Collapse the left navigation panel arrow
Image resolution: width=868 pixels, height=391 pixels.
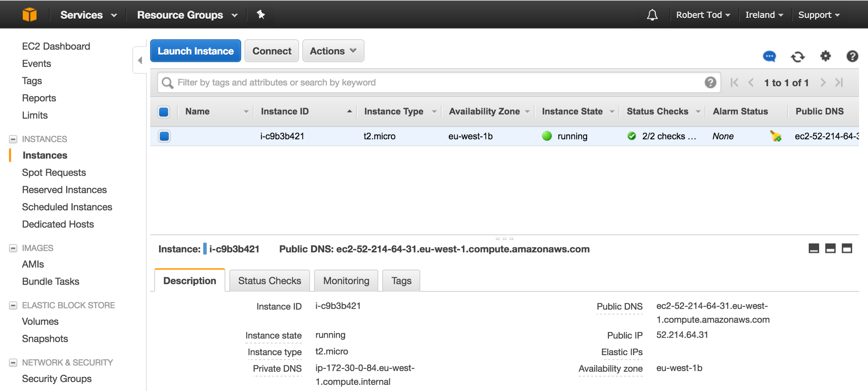[140, 60]
